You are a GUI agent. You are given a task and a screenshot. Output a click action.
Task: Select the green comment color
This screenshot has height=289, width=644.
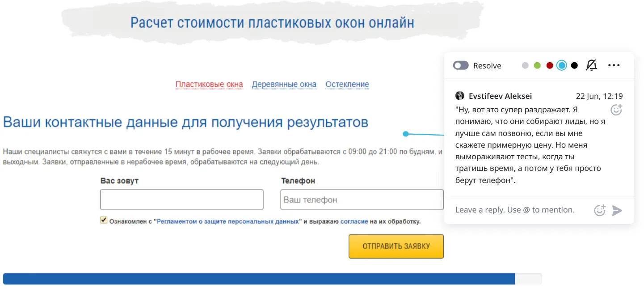[537, 66]
